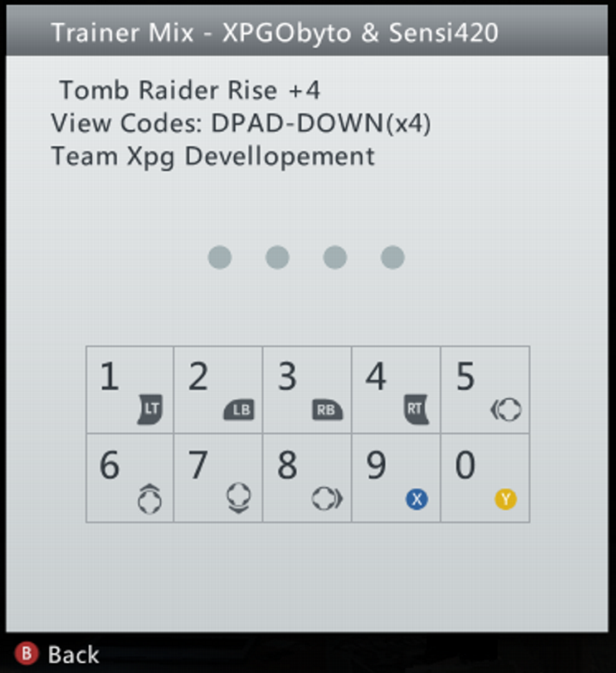Select the fourth passcode dot
This screenshot has height=673, width=616.
click(x=392, y=257)
